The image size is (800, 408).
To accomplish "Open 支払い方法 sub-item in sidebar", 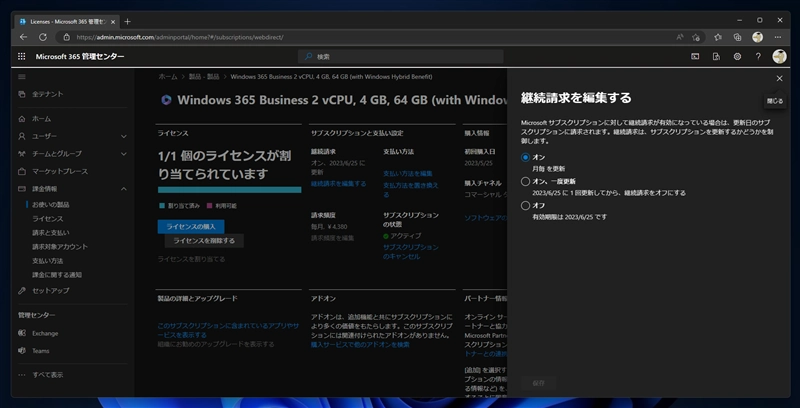I will click(x=47, y=261).
